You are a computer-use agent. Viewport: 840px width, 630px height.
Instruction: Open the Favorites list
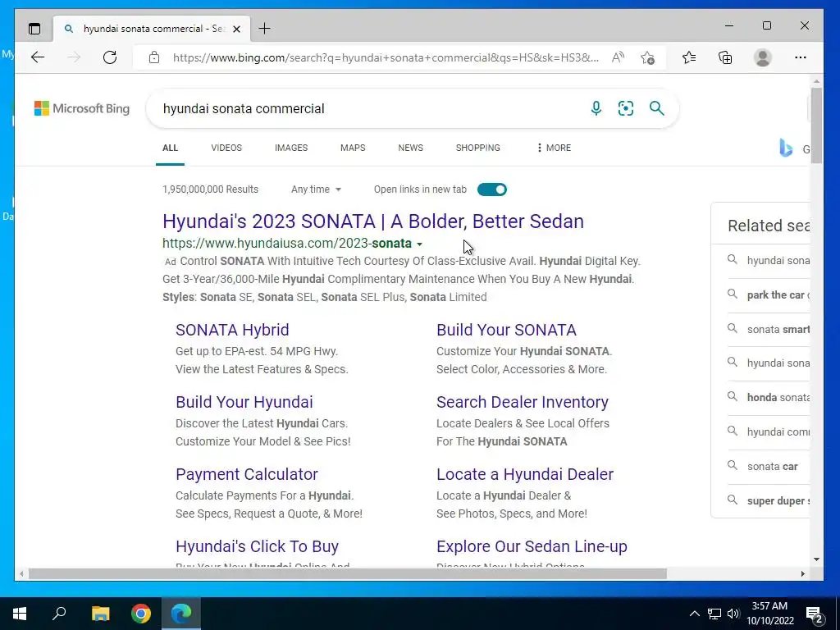[x=689, y=57]
